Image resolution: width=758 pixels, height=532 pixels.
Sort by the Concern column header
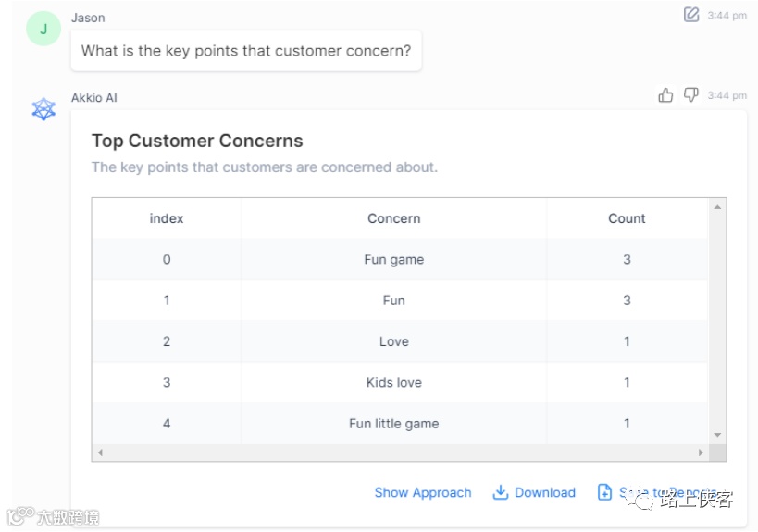[393, 218]
